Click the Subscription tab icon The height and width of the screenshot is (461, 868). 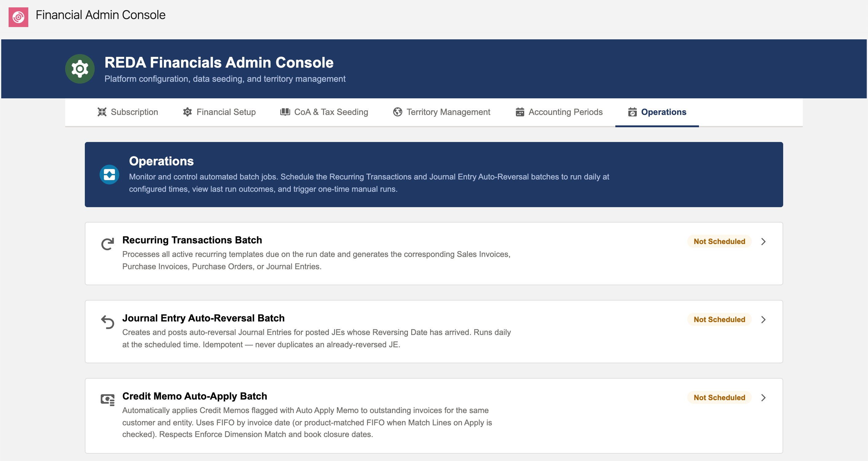[102, 112]
